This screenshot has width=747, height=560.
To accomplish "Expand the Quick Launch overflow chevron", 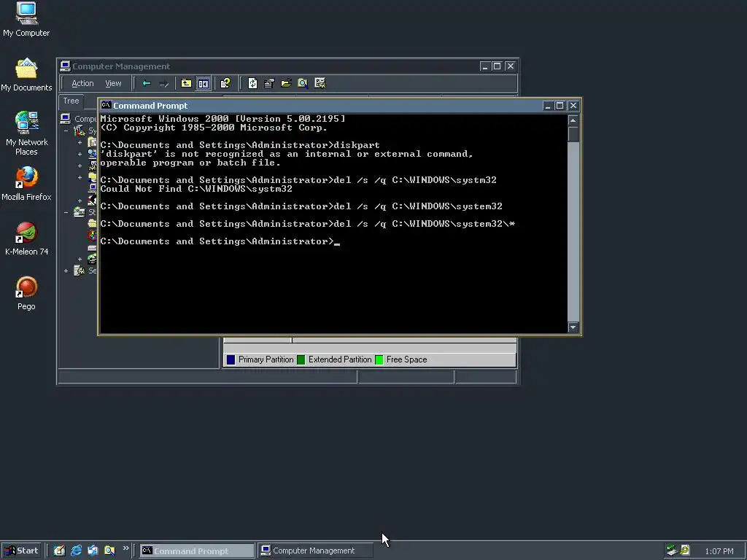I will 125,548.
